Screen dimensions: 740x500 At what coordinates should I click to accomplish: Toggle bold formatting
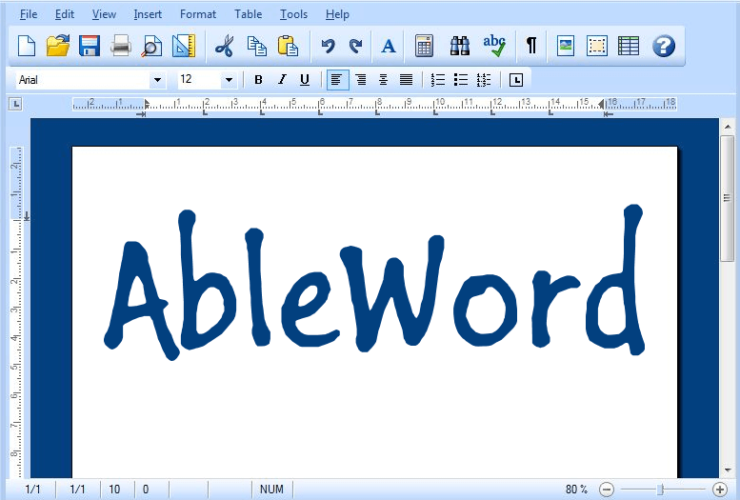(258, 80)
